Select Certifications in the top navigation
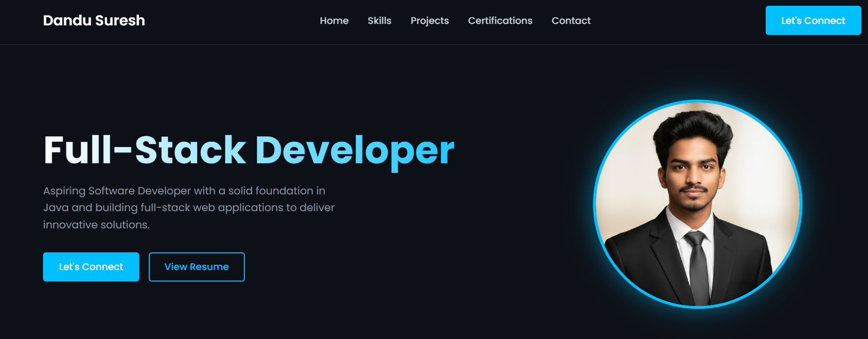 coord(500,21)
